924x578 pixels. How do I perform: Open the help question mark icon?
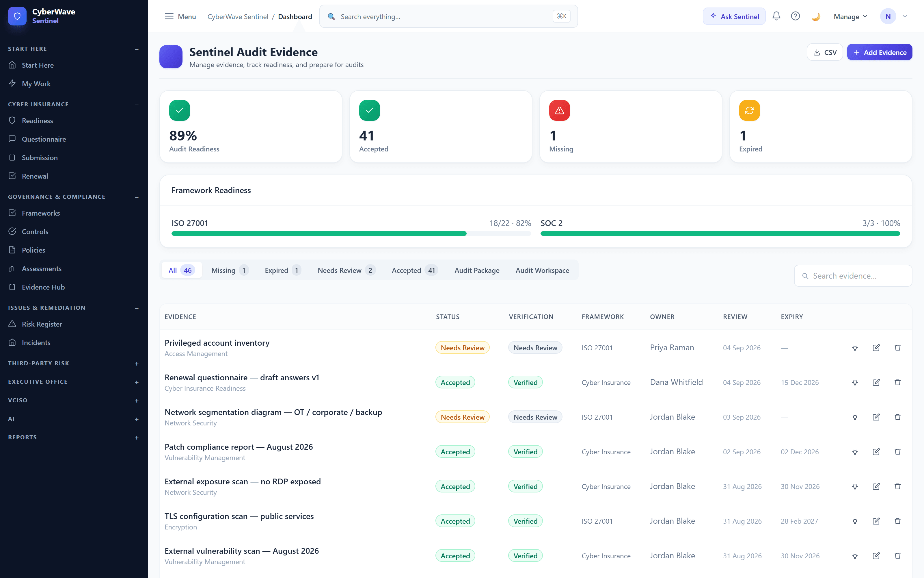pyautogui.click(x=795, y=16)
